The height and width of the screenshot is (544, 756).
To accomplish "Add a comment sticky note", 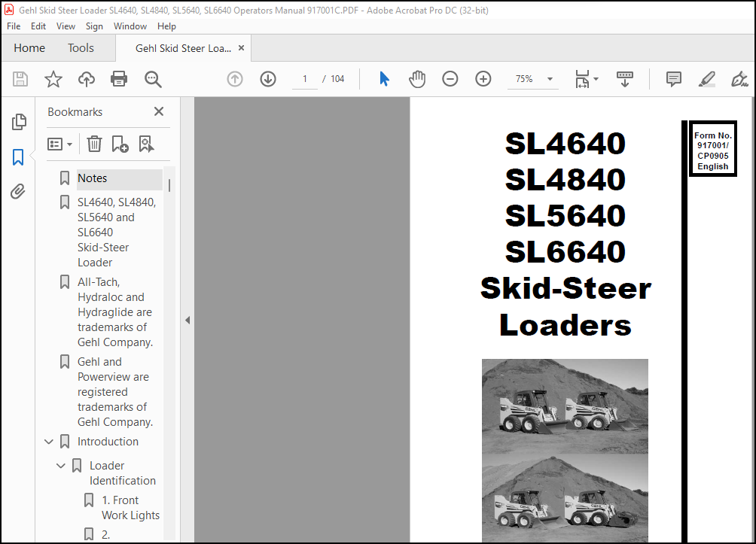I will tap(674, 79).
